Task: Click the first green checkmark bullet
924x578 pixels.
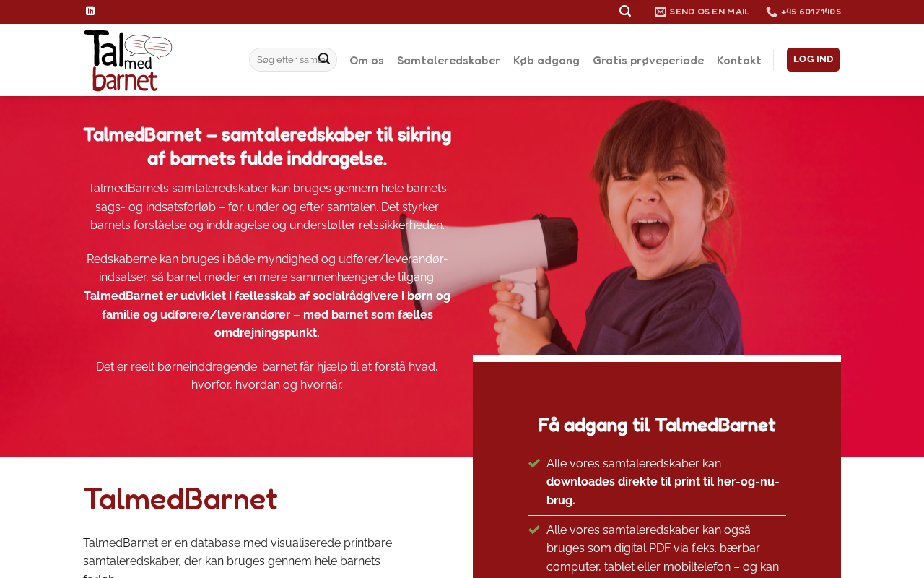Action: 534,463
